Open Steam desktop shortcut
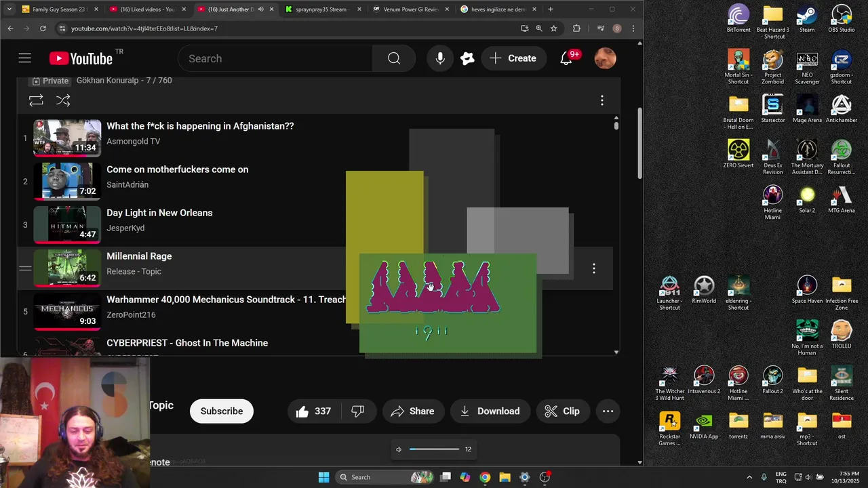 pos(807,19)
